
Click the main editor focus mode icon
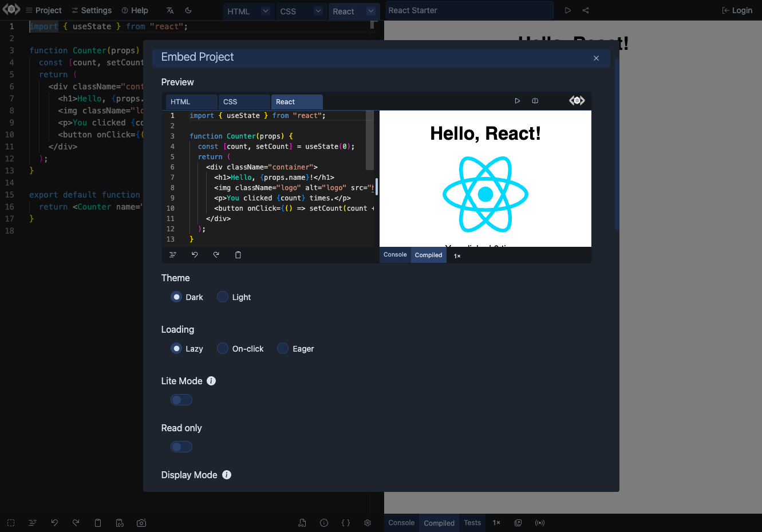[11, 523]
